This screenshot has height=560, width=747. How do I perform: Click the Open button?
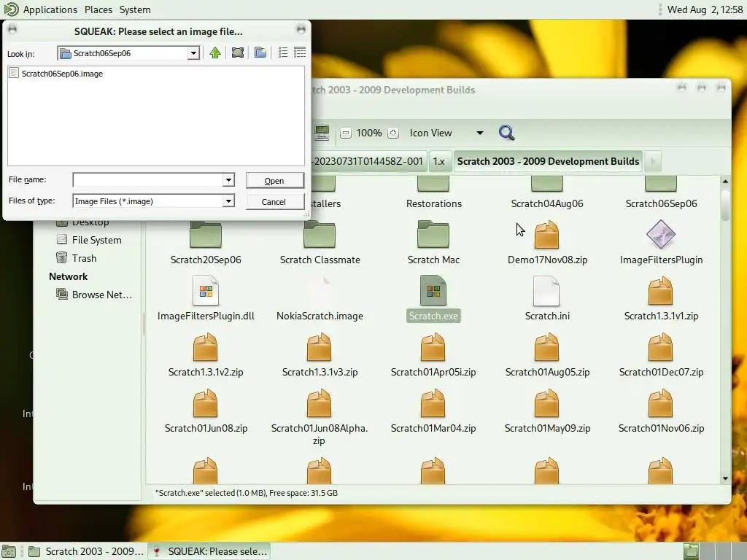[274, 181]
